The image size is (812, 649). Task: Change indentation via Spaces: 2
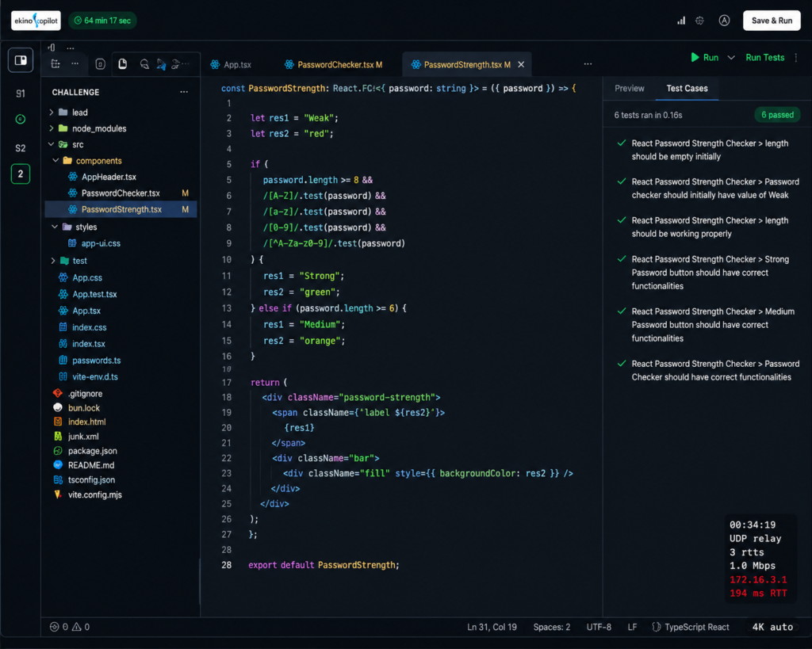(552, 627)
